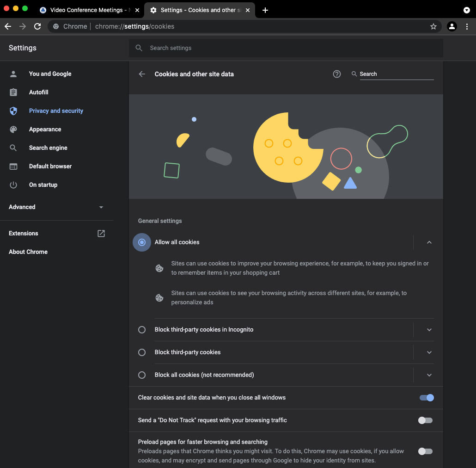The image size is (476, 468).
Task: Open About Chrome page
Action: point(28,252)
